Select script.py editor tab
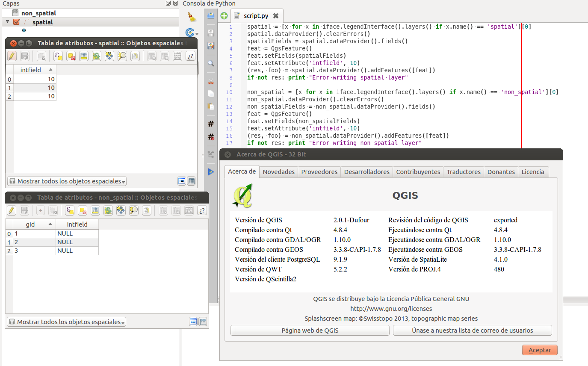588x366 pixels. click(256, 16)
